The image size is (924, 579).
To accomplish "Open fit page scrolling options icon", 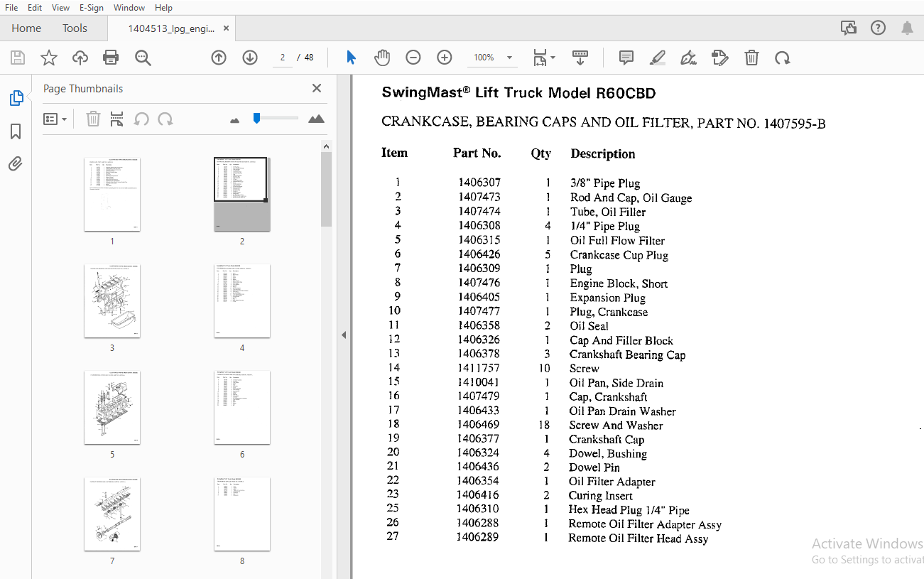I will coord(544,58).
